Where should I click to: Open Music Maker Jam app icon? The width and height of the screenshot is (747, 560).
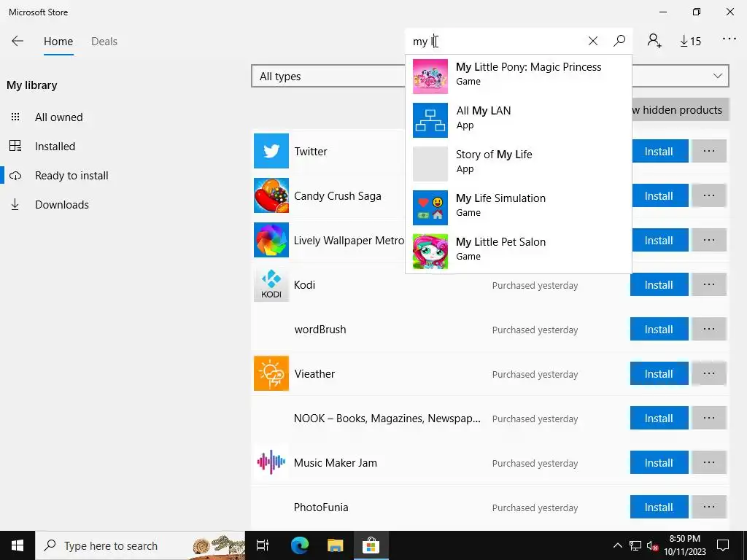[x=271, y=462]
